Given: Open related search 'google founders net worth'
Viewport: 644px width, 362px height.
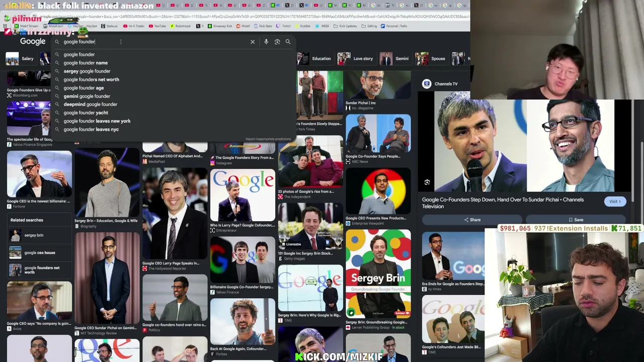Looking at the screenshot, I should pyautogui.click(x=39, y=270).
